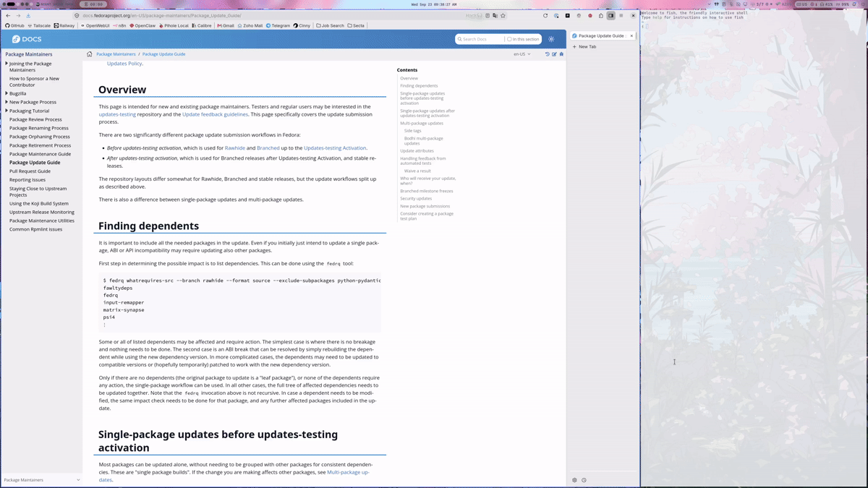Open the Package Maintainers selector at sidebar bottom
Viewport: 868px width, 488px height.
point(41,480)
